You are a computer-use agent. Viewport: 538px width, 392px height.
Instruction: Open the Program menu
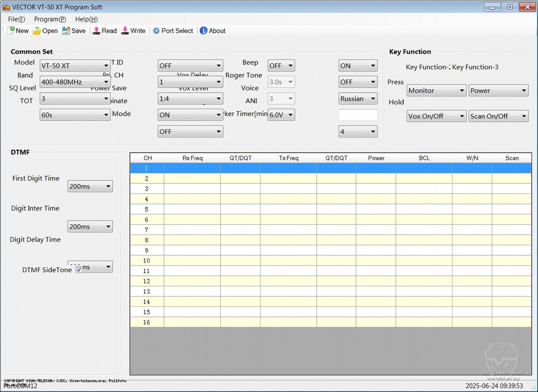[50, 19]
